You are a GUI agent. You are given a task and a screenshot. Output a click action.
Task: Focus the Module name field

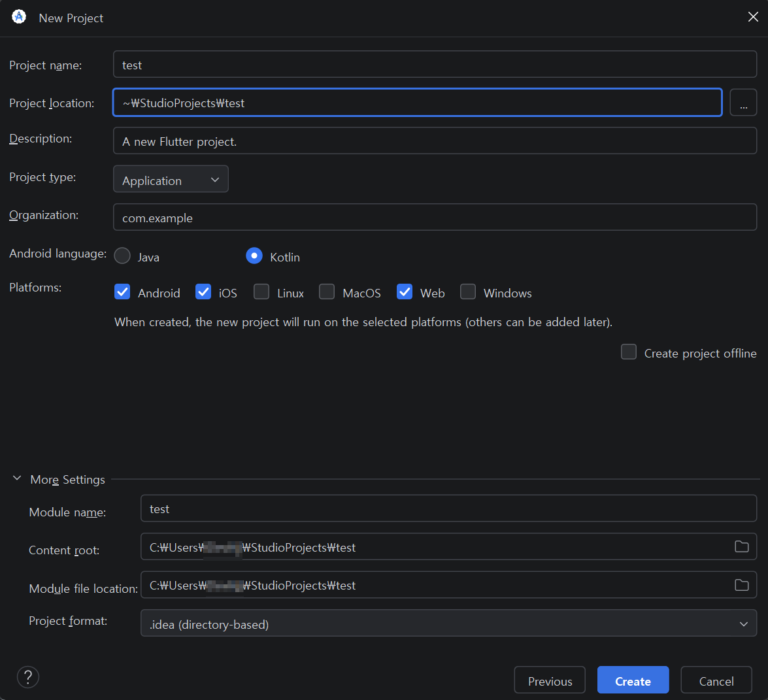click(448, 508)
